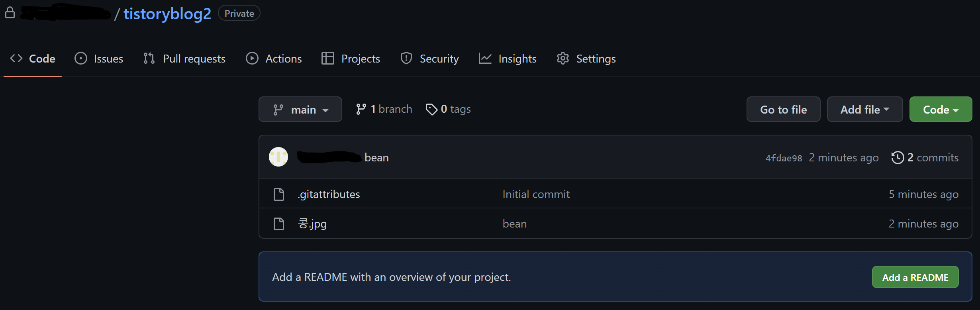Open the green Code dropdown button

click(941, 109)
